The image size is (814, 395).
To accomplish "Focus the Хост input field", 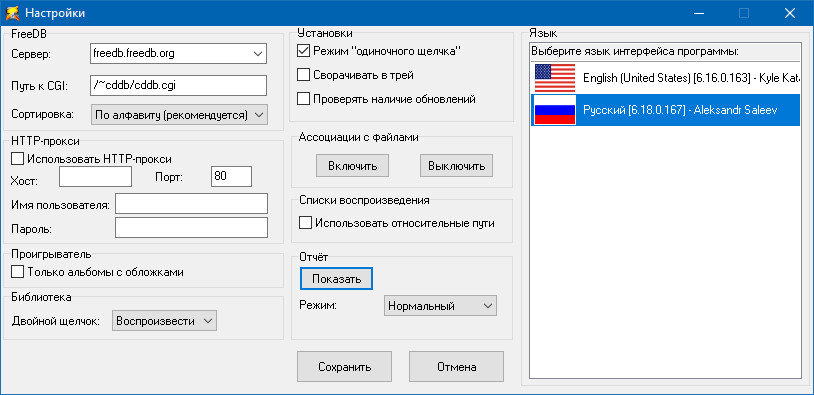I will (96, 176).
